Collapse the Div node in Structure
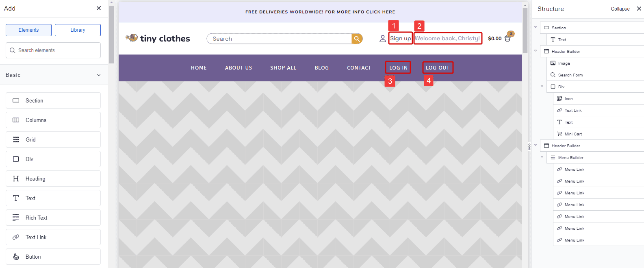Screen dimensions: 644x268 click(x=542, y=86)
